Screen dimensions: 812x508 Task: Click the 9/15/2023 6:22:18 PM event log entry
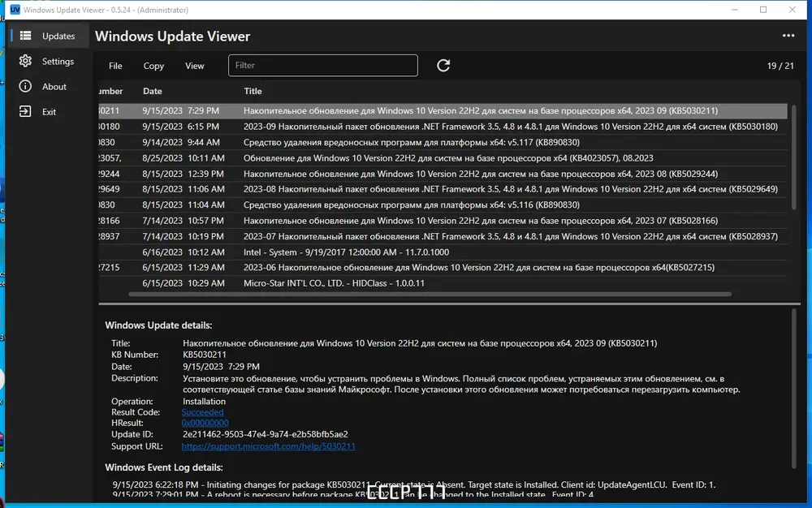coord(414,484)
